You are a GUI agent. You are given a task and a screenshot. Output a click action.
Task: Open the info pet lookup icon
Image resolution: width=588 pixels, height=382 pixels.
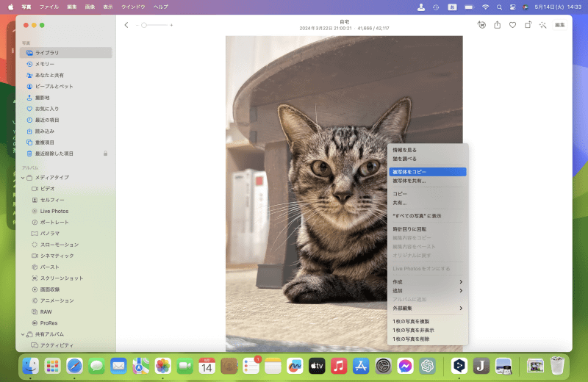click(481, 25)
